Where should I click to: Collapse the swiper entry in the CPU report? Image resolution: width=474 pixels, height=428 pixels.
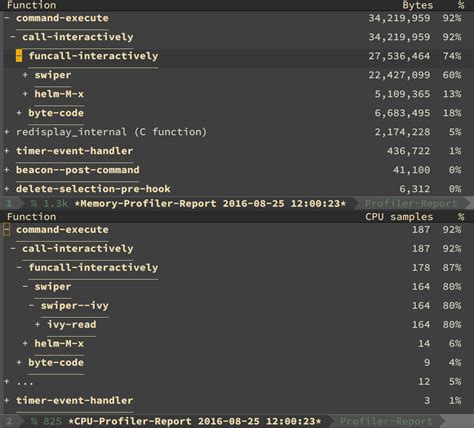[x=25, y=287]
